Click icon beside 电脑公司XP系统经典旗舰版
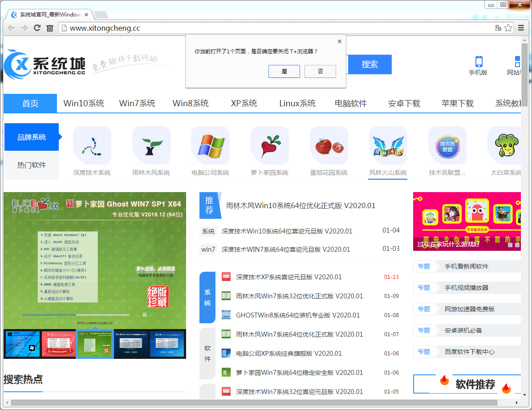Image resolution: width=532 pixels, height=410 pixels. pyautogui.click(x=226, y=354)
